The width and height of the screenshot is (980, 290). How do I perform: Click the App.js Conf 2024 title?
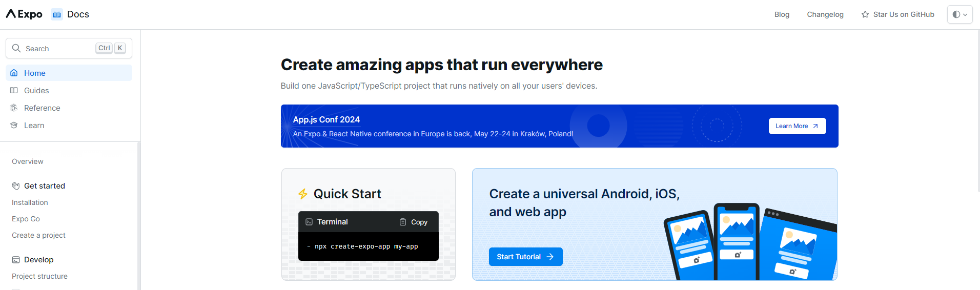click(326, 119)
